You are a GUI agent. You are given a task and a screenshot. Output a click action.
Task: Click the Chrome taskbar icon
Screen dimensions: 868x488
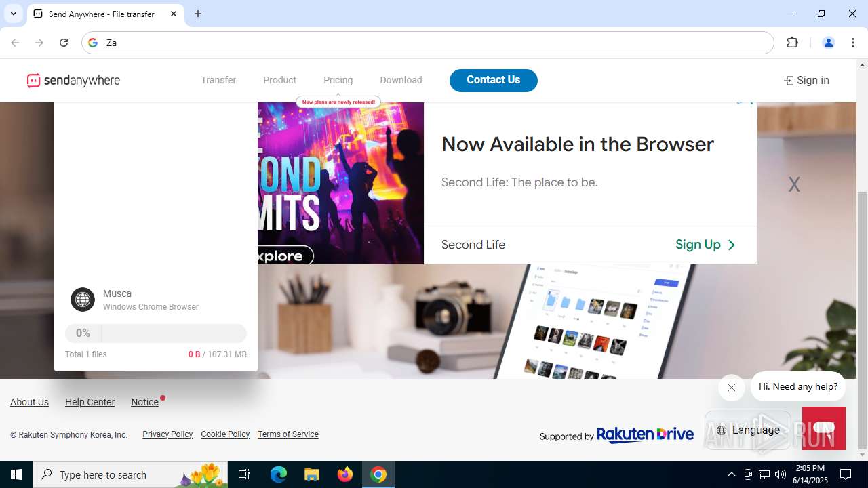378,474
